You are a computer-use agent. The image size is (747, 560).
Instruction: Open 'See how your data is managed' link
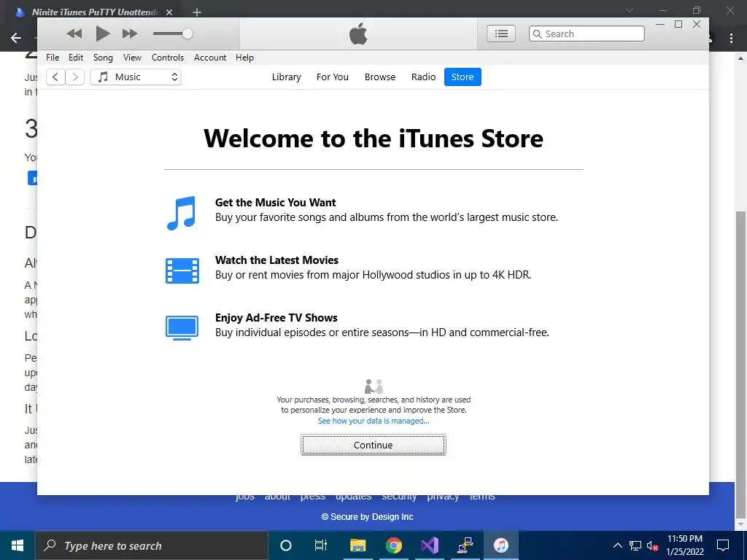coord(373,421)
